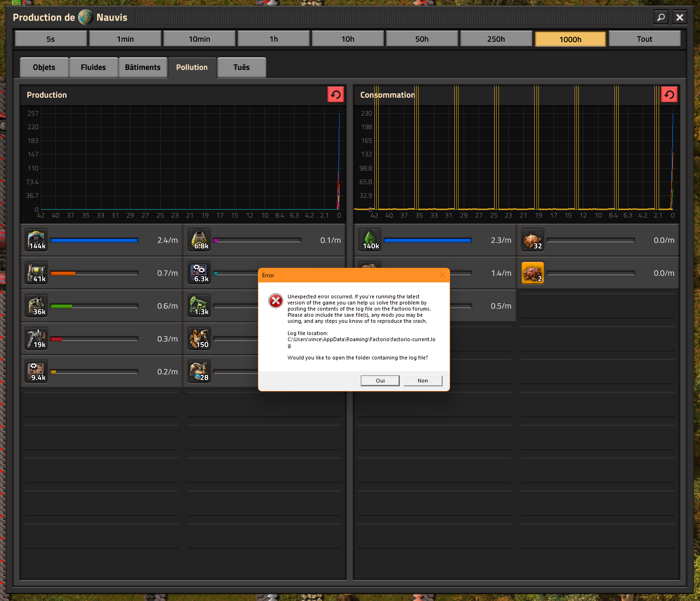Click the 0.5/m consumption value
Image resolution: width=700 pixels, height=601 pixels.
click(501, 306)
